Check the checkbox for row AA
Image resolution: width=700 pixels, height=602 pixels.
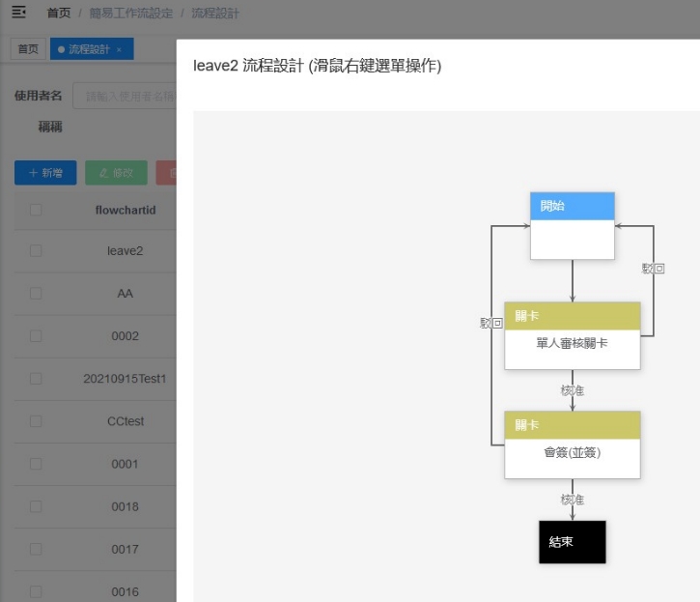coord(36,294)
